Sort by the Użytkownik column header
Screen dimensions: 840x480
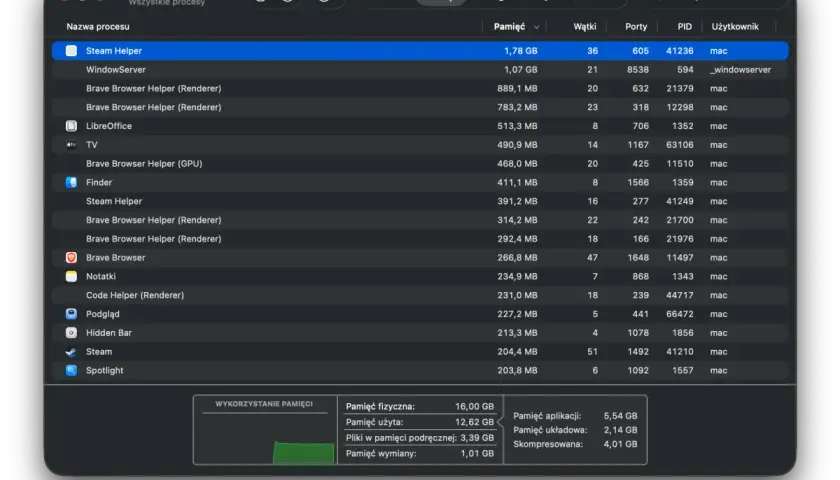click(735, 26)
